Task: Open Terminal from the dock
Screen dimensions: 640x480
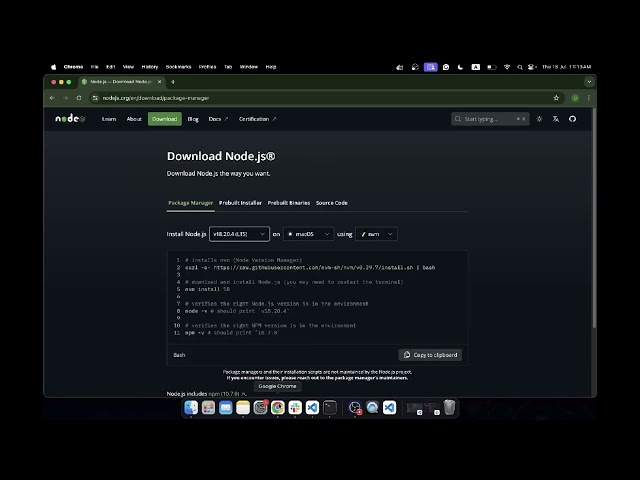Action: click(x=329, y=407)
